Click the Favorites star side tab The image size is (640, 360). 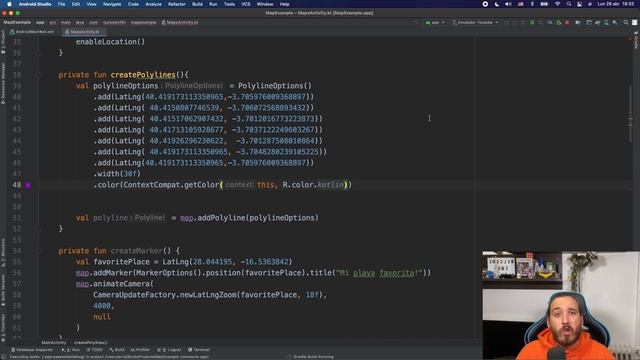point(3,328)
